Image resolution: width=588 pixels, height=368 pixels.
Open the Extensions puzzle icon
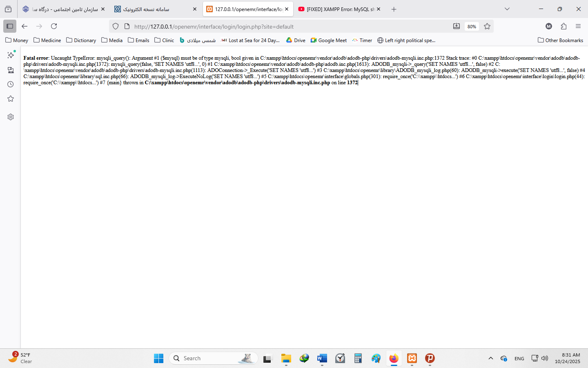[563, 26]
